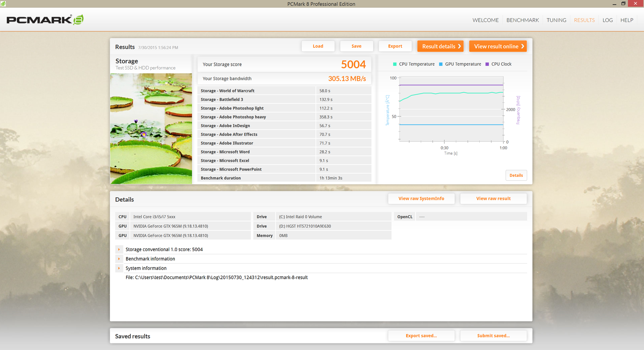Image resolution: width=644 pixels, height=350 pixels.
Task: Select the RESULTS tab
Action: [584, 20]
